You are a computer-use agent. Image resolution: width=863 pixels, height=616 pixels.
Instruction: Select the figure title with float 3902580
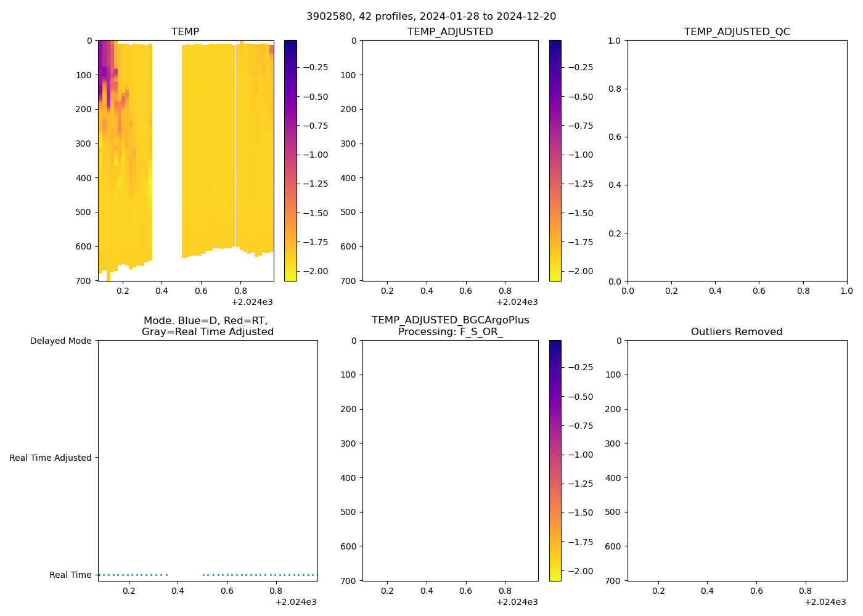click(431, 17)
